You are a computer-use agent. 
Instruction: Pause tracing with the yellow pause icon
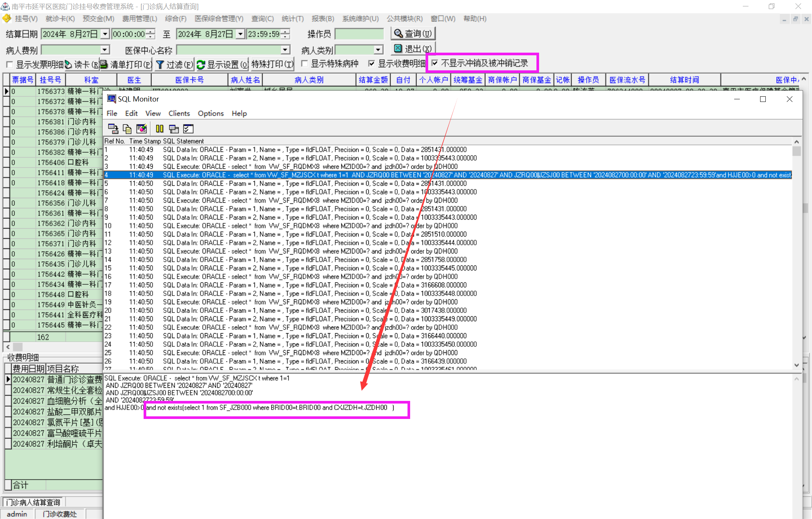159,129
